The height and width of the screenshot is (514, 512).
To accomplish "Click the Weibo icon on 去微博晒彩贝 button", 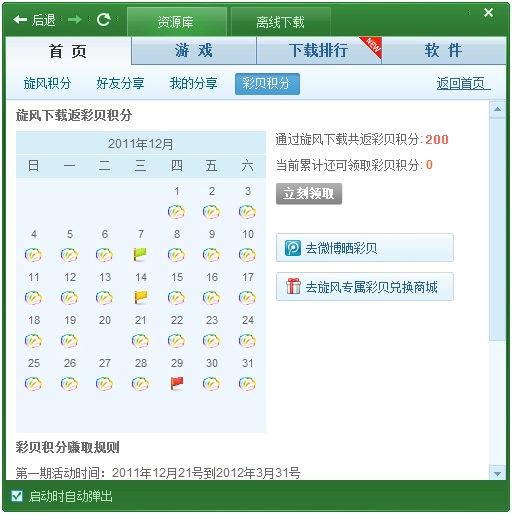I will pyautogui.click(x=293, y=248).
